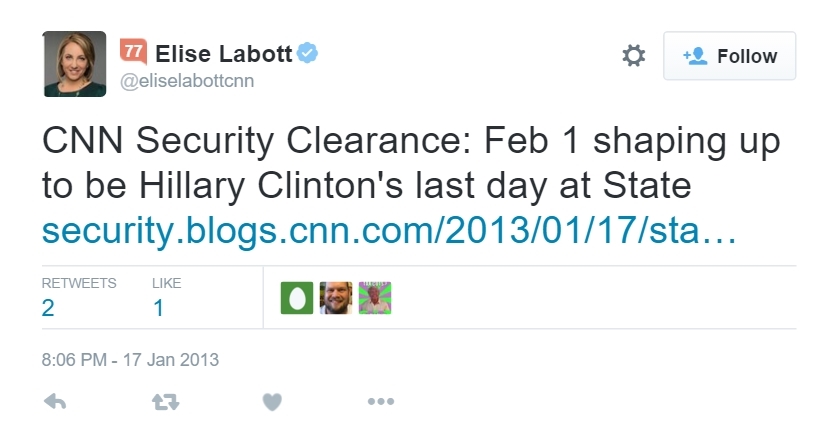Click the tweet text about Hillary Clinton

point(410,164)
